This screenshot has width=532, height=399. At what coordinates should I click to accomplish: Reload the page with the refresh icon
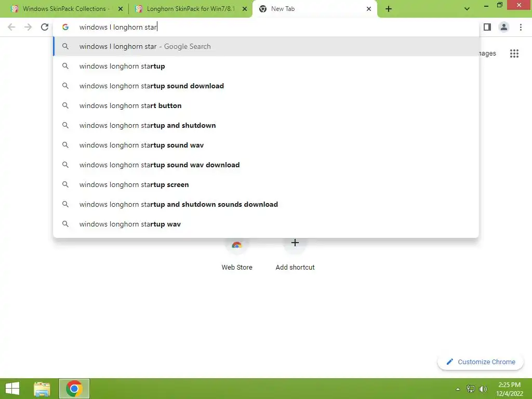point(45,27)
